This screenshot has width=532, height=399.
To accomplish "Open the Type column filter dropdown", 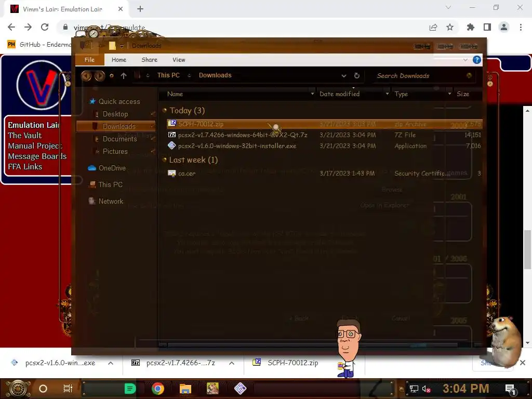I will pos(449,94).
